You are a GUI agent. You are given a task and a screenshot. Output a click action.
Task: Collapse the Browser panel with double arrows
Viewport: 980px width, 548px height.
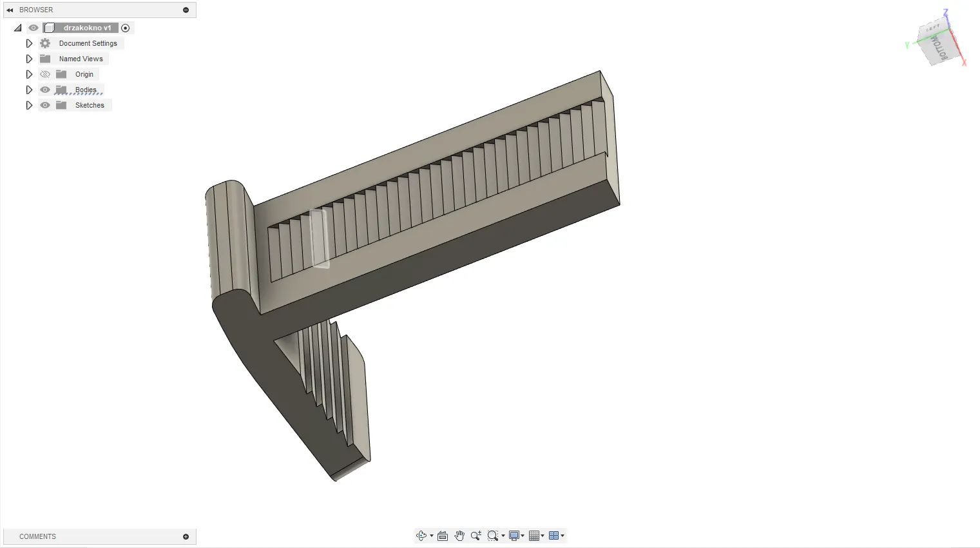[10, 10]
